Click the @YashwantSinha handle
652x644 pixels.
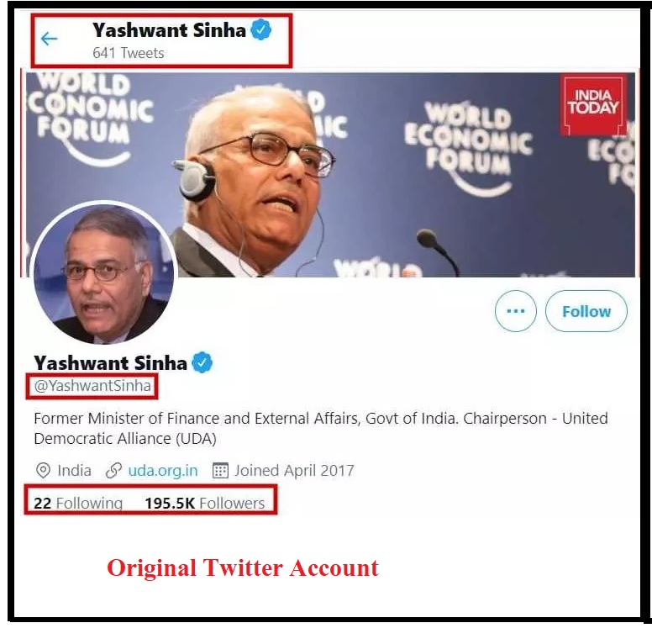coord(93,387)
